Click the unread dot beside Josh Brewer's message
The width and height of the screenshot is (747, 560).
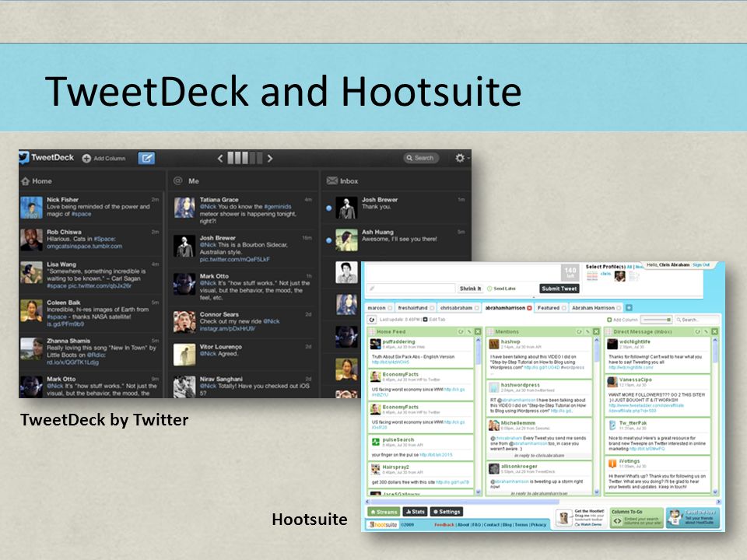point(328,208)
